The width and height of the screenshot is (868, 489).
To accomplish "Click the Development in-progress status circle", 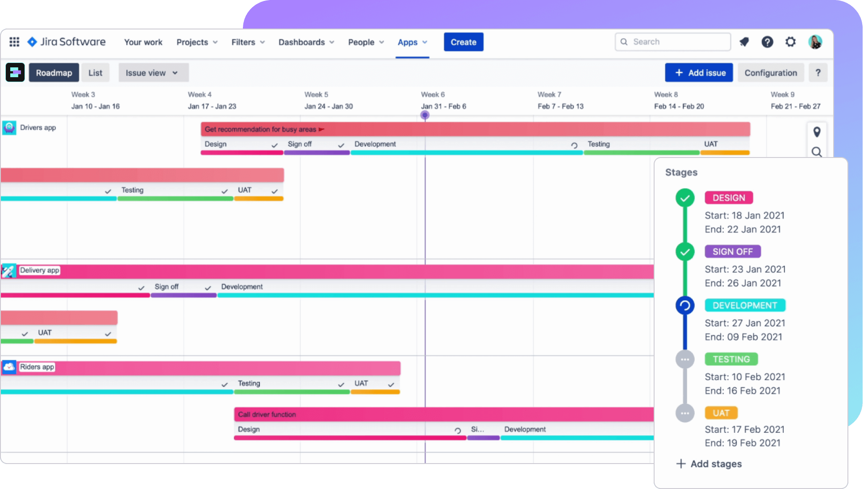I will [x=684, y=306].
